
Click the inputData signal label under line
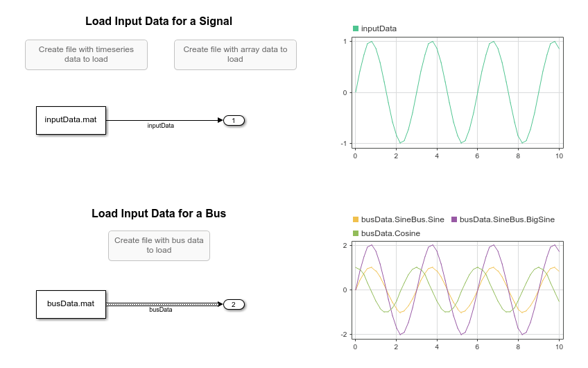161,126
